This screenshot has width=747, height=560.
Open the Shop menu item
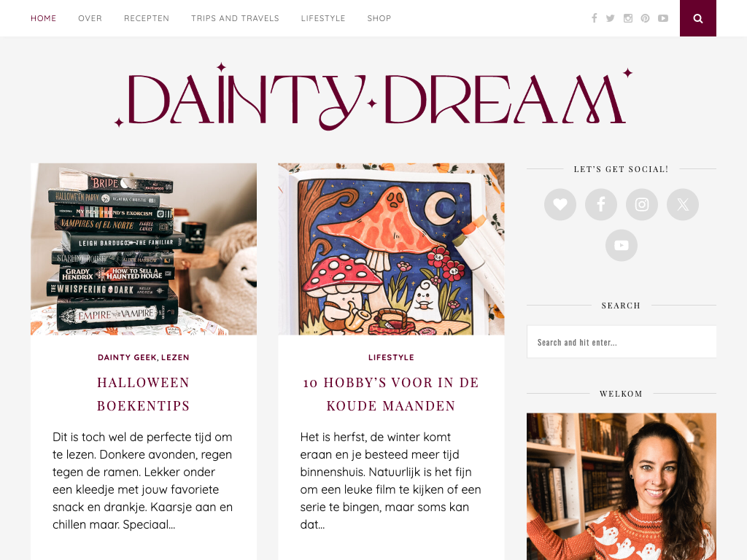tap(379, 18)
